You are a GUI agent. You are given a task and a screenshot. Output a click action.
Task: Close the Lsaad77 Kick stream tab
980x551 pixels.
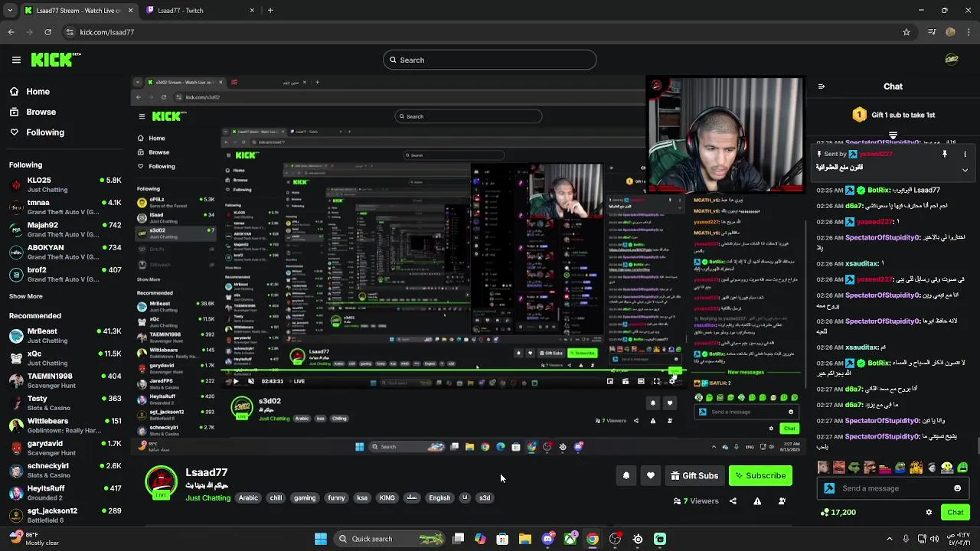coord(130,10)
